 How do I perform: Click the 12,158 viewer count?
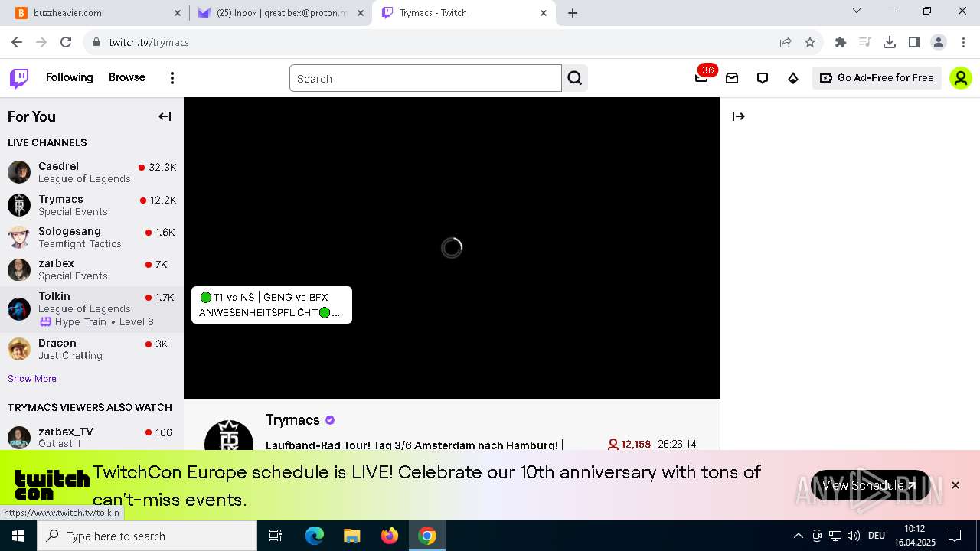(629, 444)
